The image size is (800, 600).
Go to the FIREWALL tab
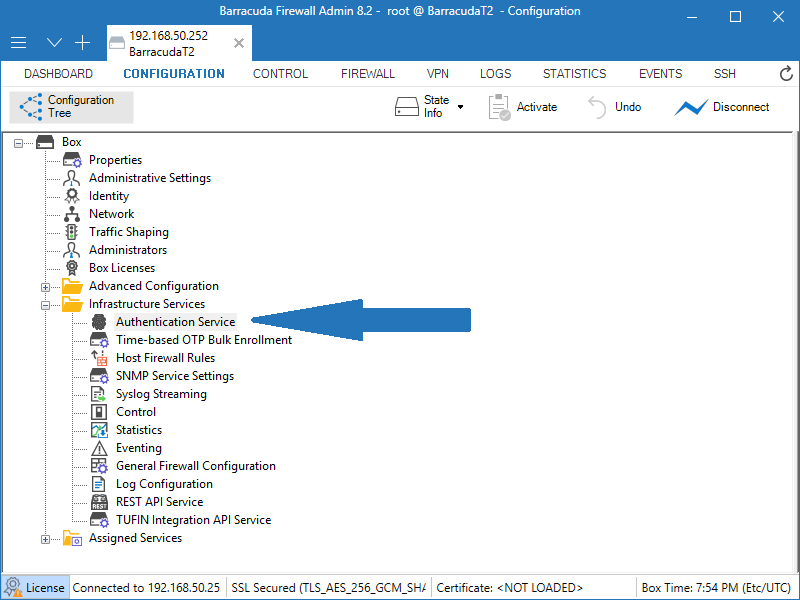pyautogui.click(x=368, y=74)
